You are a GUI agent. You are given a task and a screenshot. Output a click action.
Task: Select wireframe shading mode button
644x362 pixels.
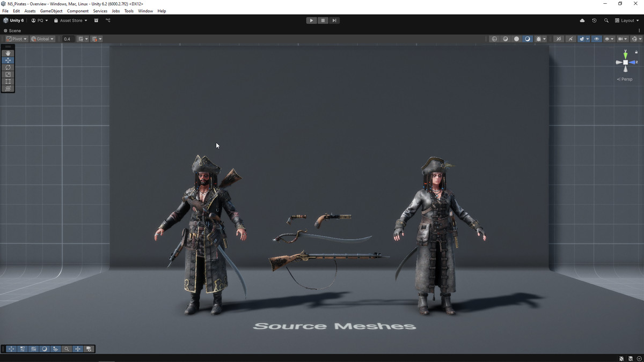point(494,39)
